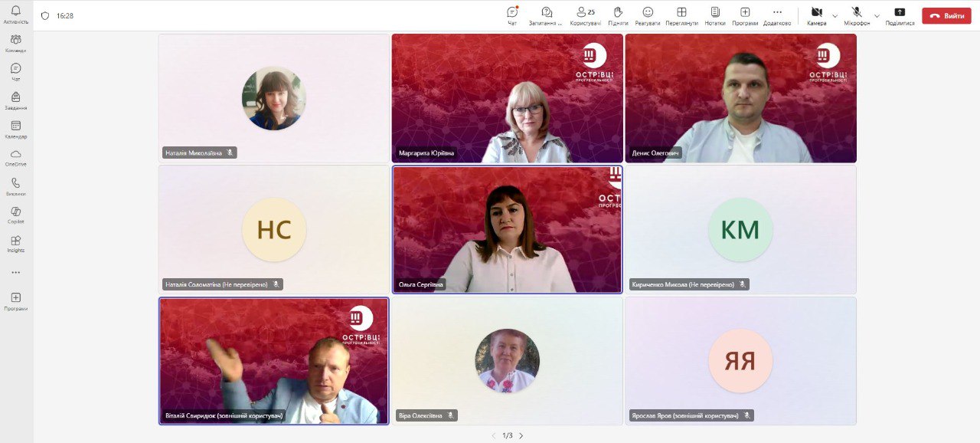The width and height of the screenshot is (980, 443).
Task: Expand camera options dropdown arrow
Action: tap(835, 15)
